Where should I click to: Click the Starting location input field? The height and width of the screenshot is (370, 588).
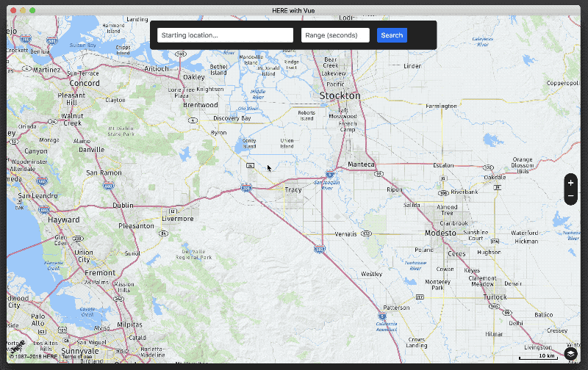coord(225,35)
